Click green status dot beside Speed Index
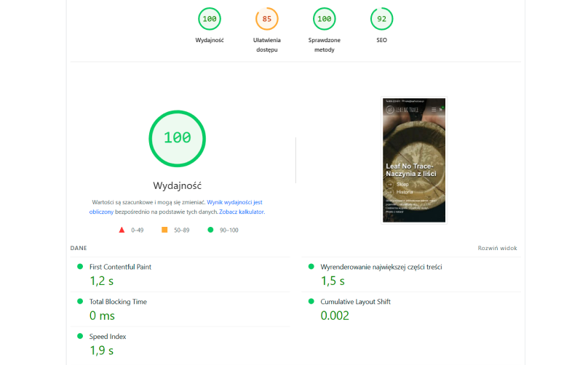The image size is (588, 365). point(80,337)
